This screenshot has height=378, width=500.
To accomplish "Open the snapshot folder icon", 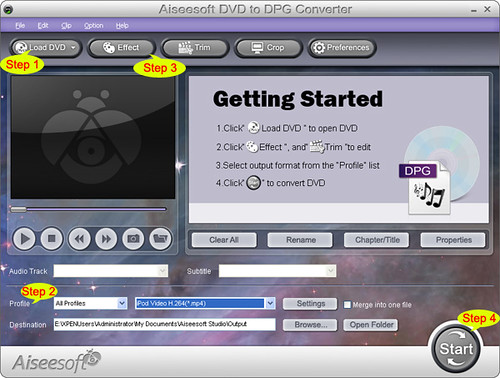I will 161,239.
